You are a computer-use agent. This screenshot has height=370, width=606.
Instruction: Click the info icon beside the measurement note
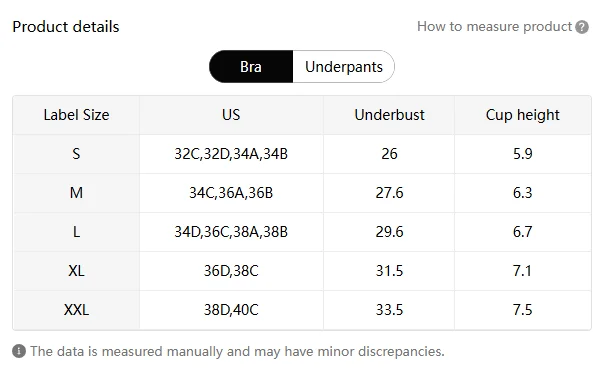19,351
